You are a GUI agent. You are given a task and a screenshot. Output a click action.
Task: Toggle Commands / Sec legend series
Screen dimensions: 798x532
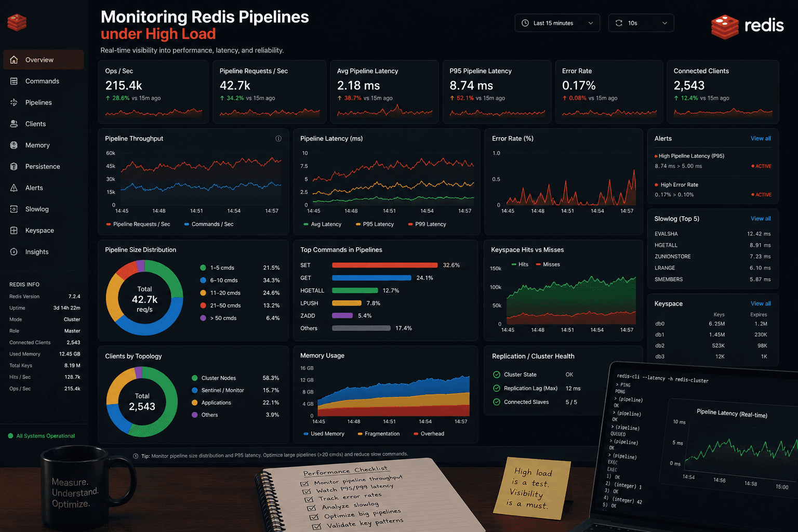click(x=209, y=224)
